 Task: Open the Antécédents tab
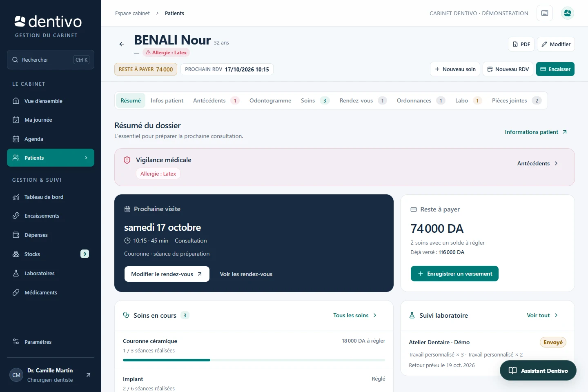[216, 100]
